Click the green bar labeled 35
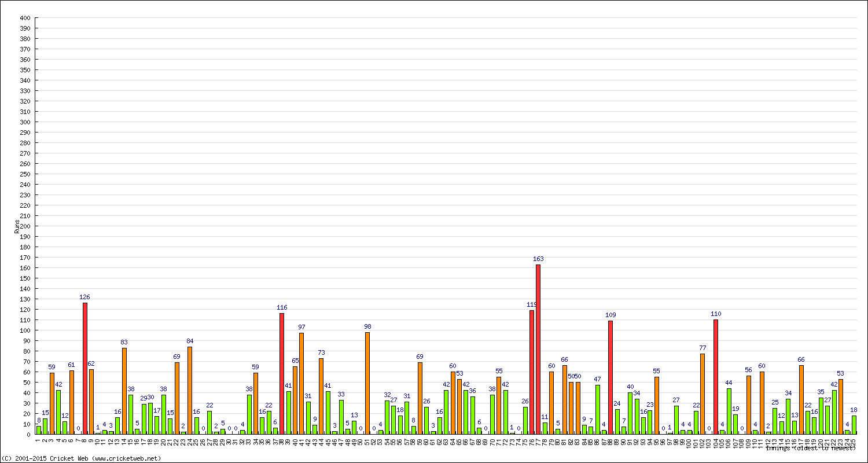Image resolution: width=868 pixels, height=463 pixels. tap(821, 416)
